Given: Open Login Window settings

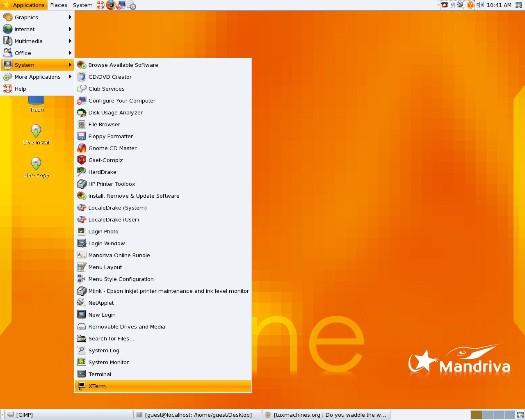Looking at the screenshot, I should 163,243.
